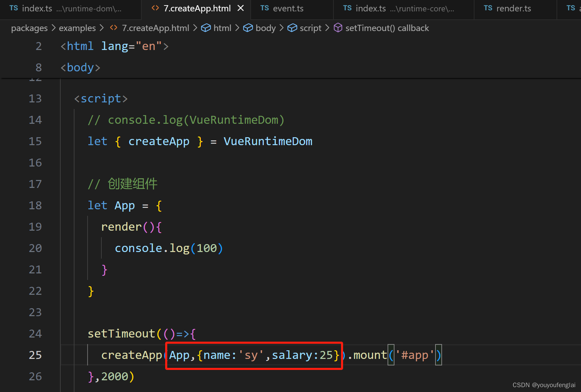Click line number 18 in gutter

(x=35, y=205)
